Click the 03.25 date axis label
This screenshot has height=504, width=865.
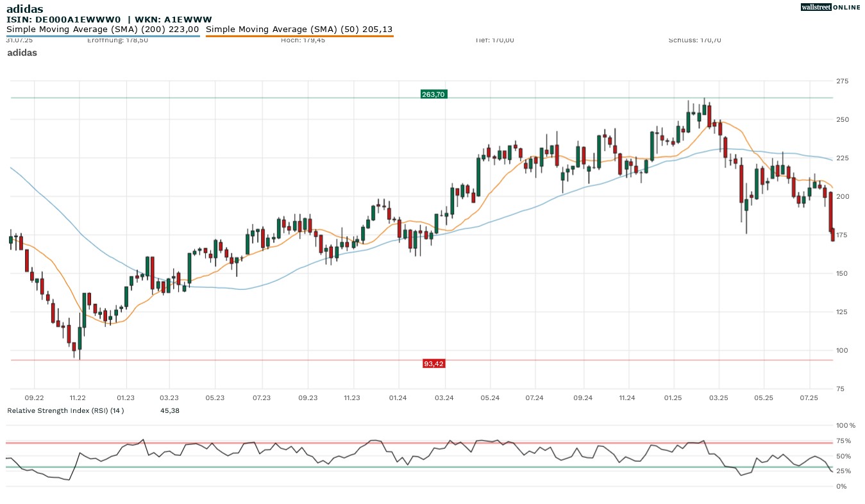[x=719, y=398]
